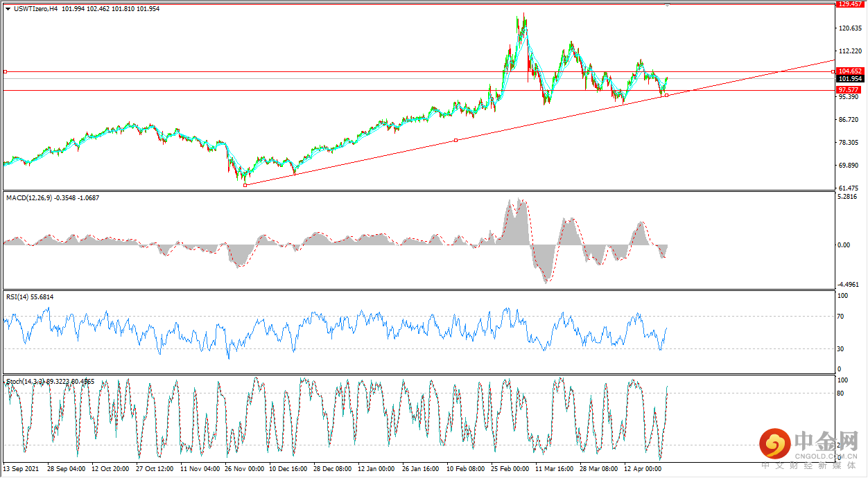
Task: Select the 129.457 red price label
Action: click(x=849, y=3)
